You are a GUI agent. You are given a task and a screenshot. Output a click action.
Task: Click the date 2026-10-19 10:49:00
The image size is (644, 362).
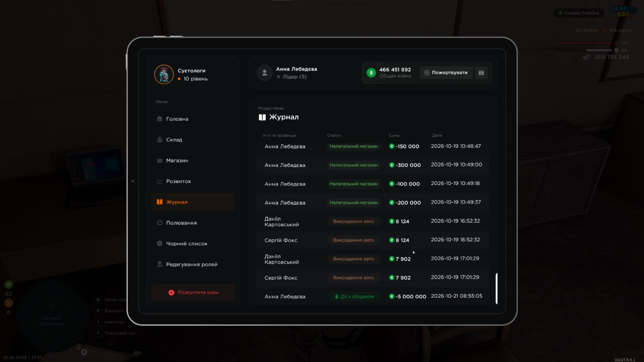click(x=456, y=164)
